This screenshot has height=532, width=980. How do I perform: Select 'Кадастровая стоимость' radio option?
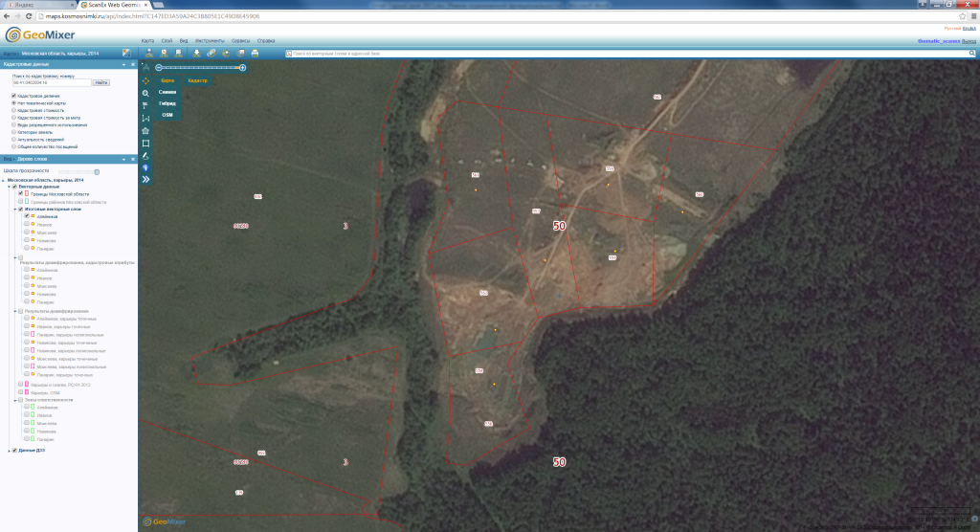(13, 110)
